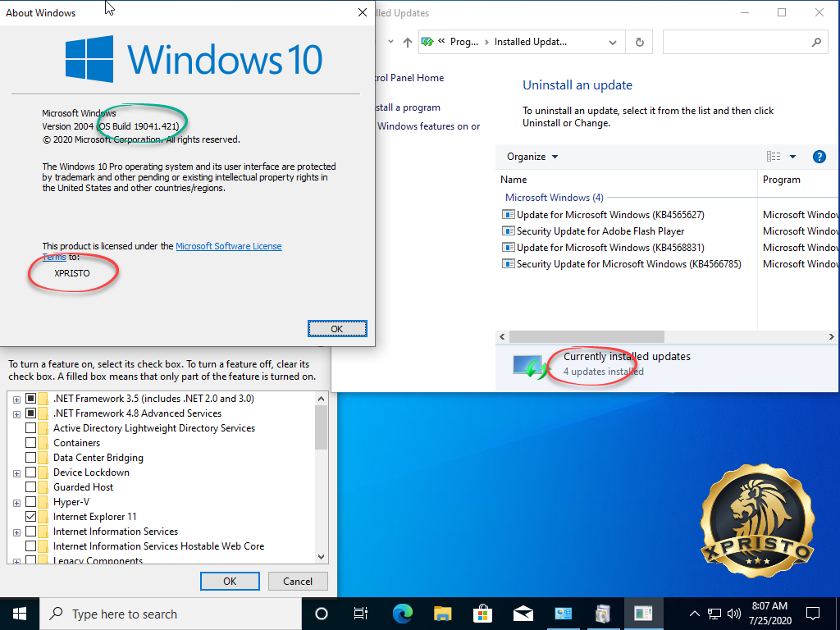Click the highlighted About Windows taskbar icon
840x630 pixels.
click(643, 614)
